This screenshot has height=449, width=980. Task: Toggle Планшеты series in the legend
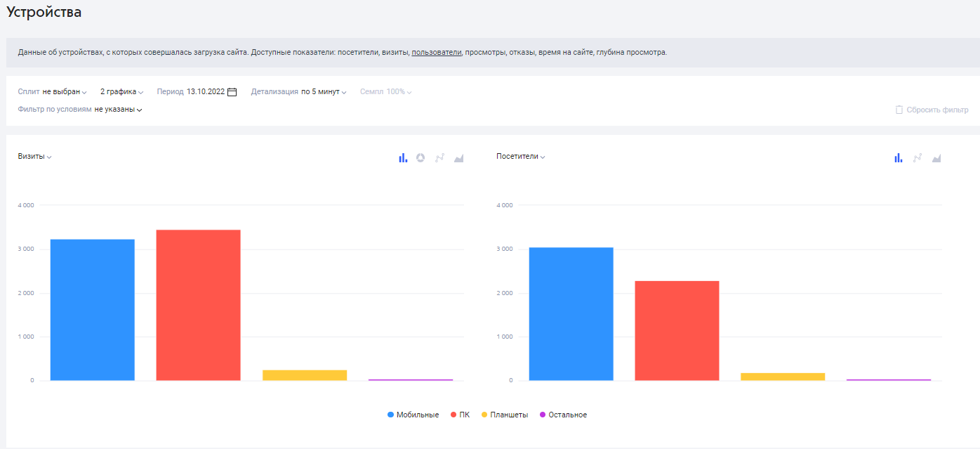[x=504, y=415]
